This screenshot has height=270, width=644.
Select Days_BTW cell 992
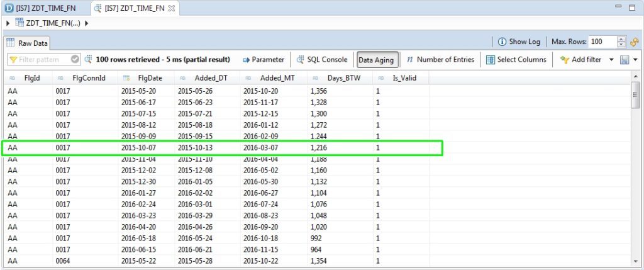click(x=316, y=238)
